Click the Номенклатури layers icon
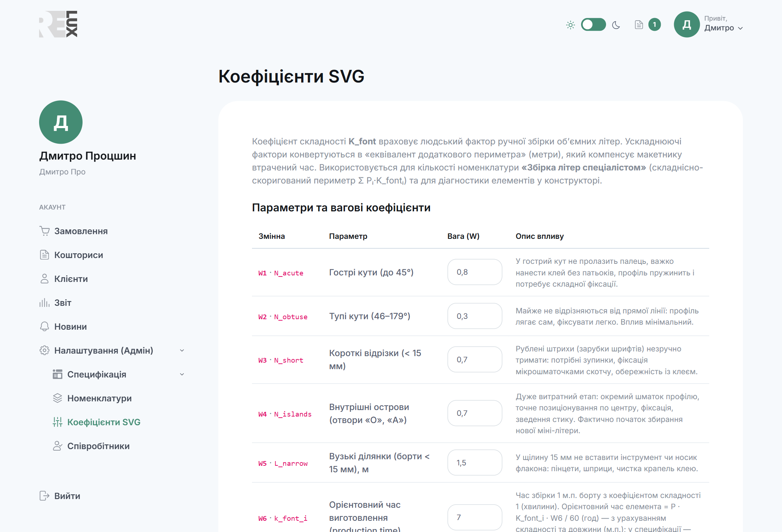782x532 pixels. click(58, 398)
